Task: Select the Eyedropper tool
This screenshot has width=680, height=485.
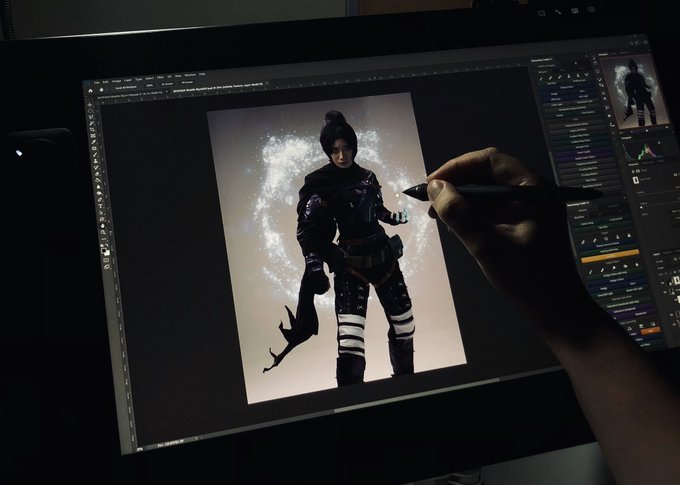Action: 94,141
